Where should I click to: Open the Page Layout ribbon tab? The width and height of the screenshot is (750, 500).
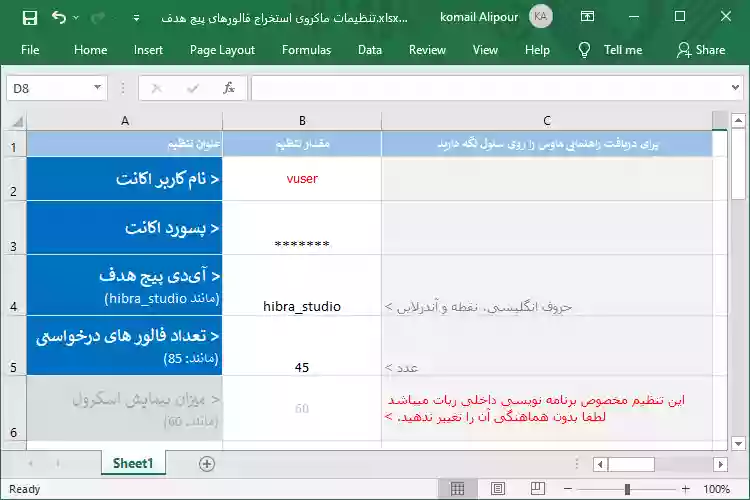[222, 50]
